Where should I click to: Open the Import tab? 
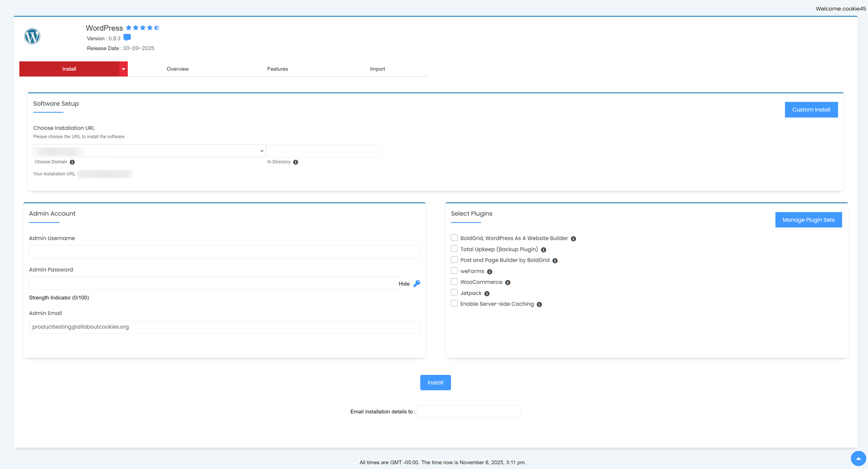point(377,69)
